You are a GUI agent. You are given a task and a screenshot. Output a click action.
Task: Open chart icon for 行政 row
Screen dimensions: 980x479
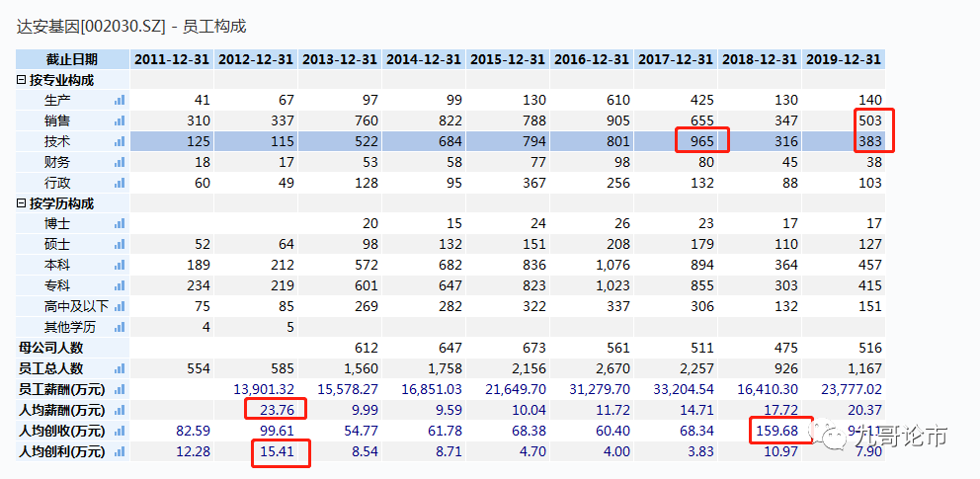[120, 183]
